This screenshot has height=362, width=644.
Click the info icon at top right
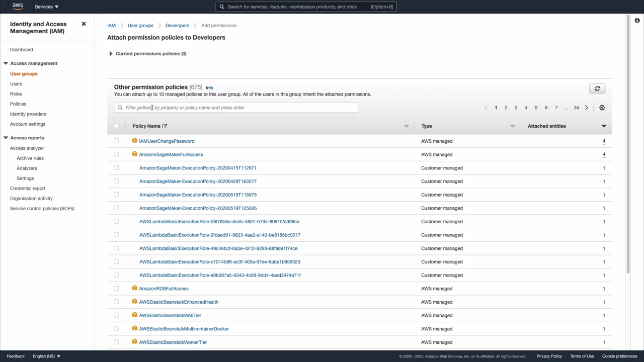click(x=637, y=21)
